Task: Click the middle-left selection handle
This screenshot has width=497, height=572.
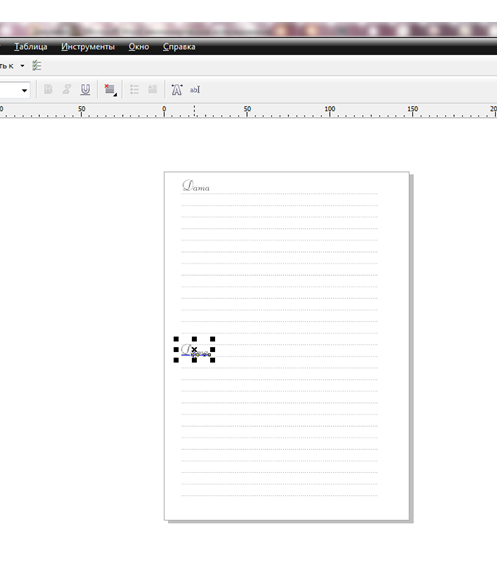Action: [176, 349]
